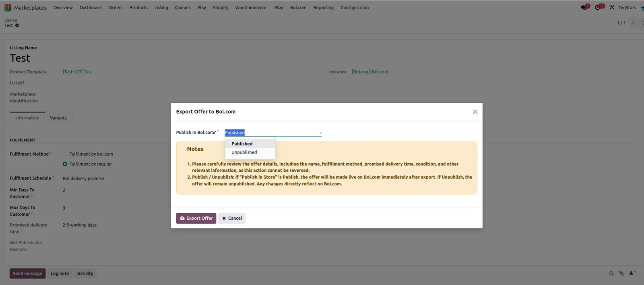Image resolution: width=644 pixels, height=285 pixels.
Task: Open the activities clock icon
Action: point(598,7)
